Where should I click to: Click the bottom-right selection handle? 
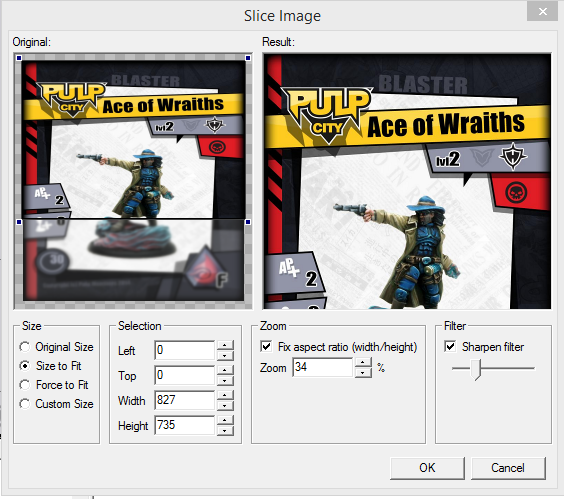pyautogui.click(x=248, y=222)
